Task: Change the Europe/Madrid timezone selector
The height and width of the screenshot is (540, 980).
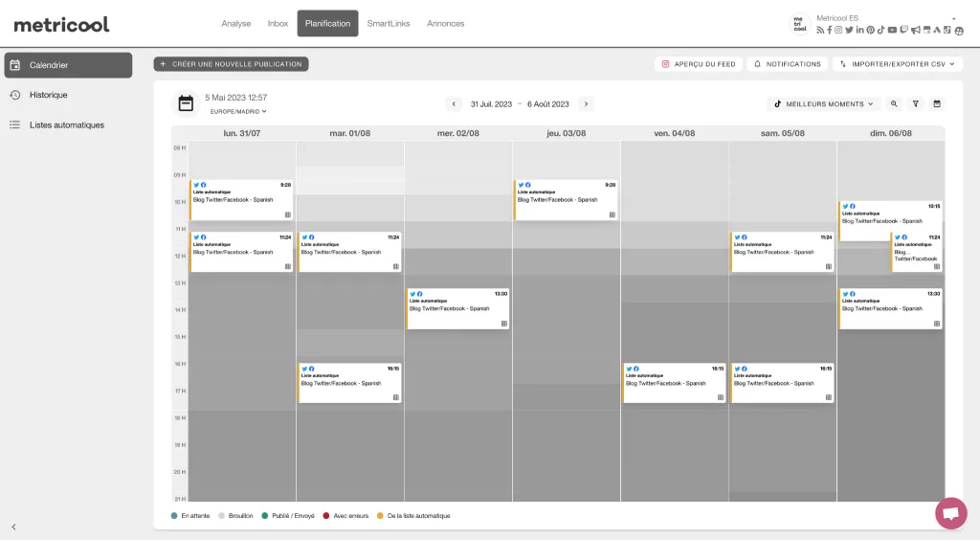Action: click(238, 112)
